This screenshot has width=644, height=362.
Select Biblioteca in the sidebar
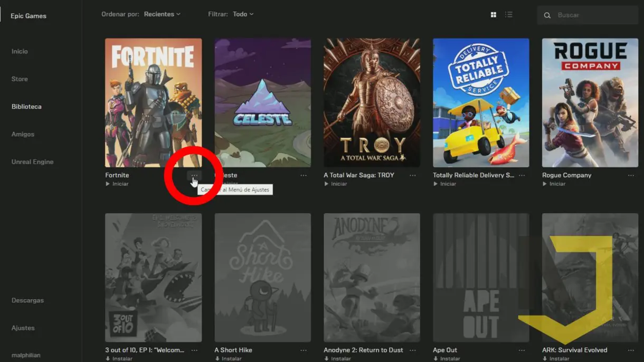tap(26, 107)
